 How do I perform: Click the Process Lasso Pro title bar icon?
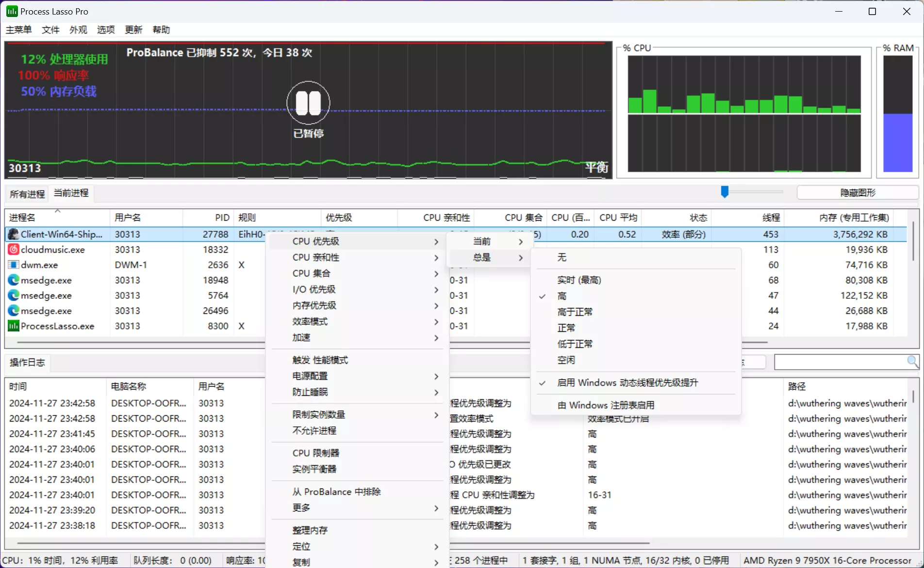coord(12,11)
